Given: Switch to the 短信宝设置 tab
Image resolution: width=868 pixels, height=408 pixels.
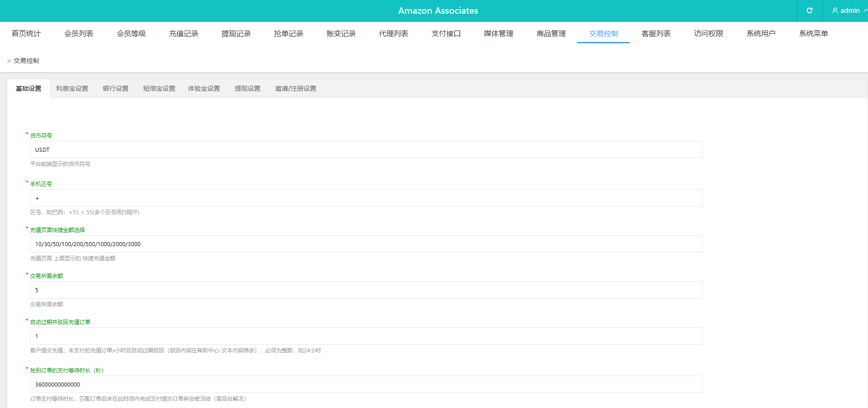Looking at the screenshot, I should click(159, 88).
